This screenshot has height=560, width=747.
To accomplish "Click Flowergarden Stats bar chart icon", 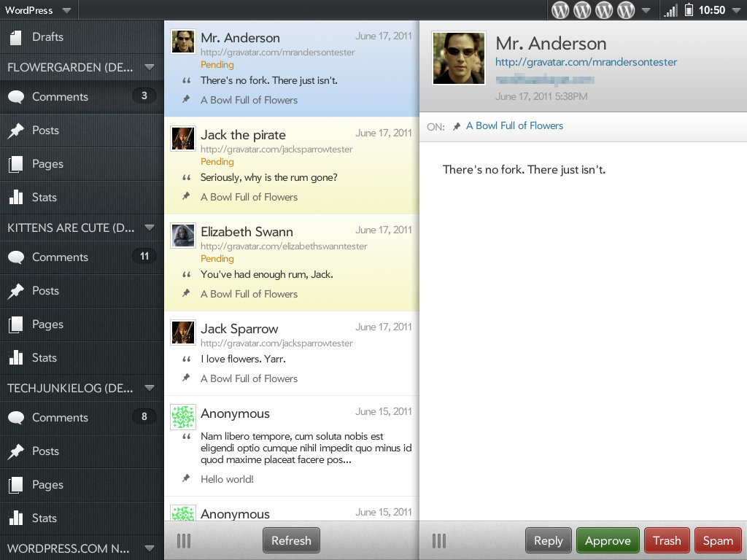I will pyautogui.click(x=16, y=197).
